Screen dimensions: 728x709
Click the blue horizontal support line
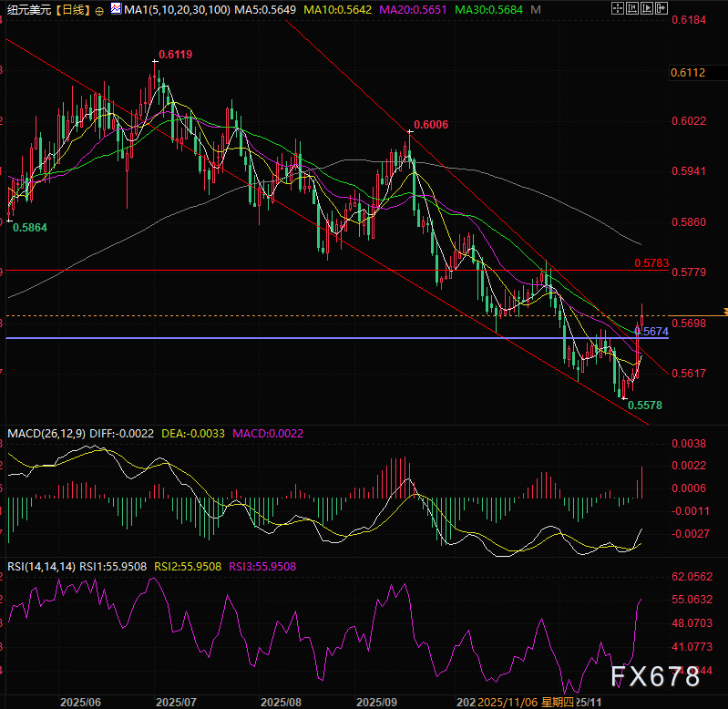coord(273,338)
